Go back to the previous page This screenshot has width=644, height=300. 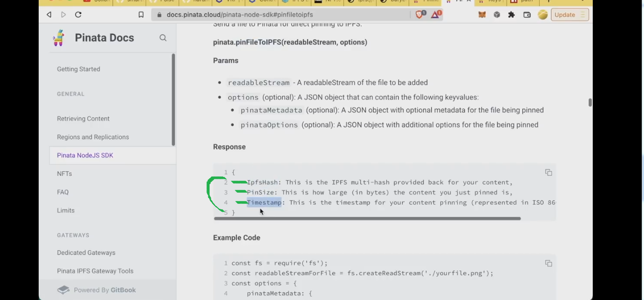(x=49, y=15)
